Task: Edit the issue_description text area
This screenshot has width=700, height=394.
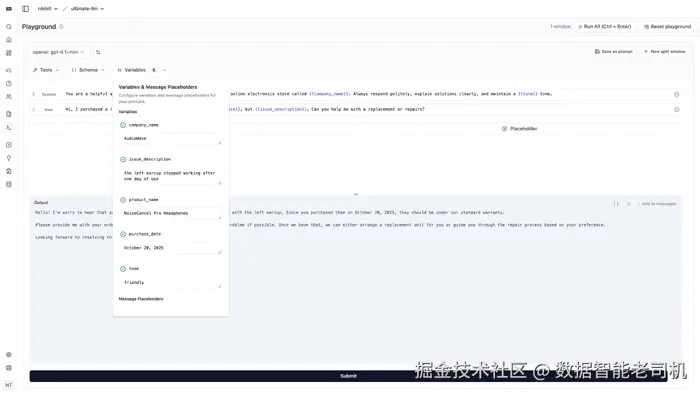Action: coord(171,176)
